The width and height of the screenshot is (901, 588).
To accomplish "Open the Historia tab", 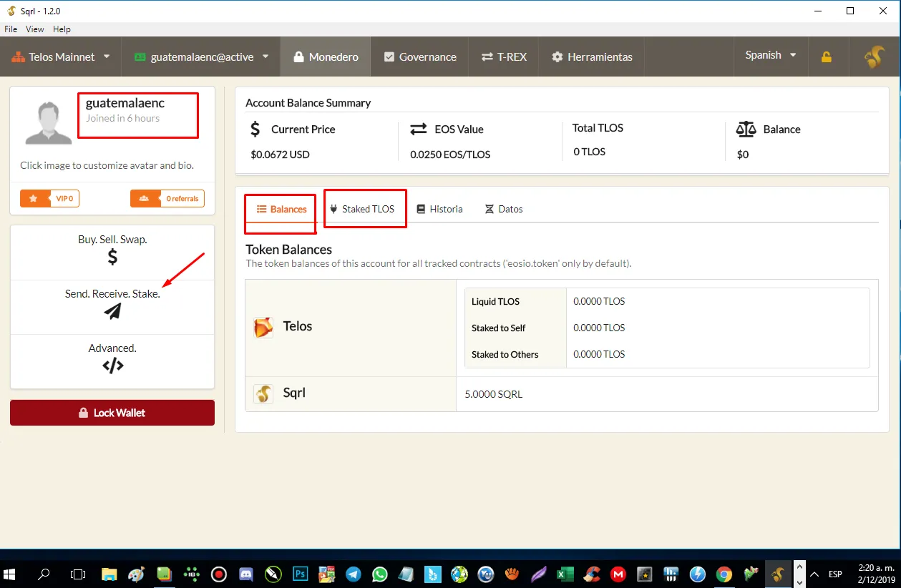I will (439, 210).
